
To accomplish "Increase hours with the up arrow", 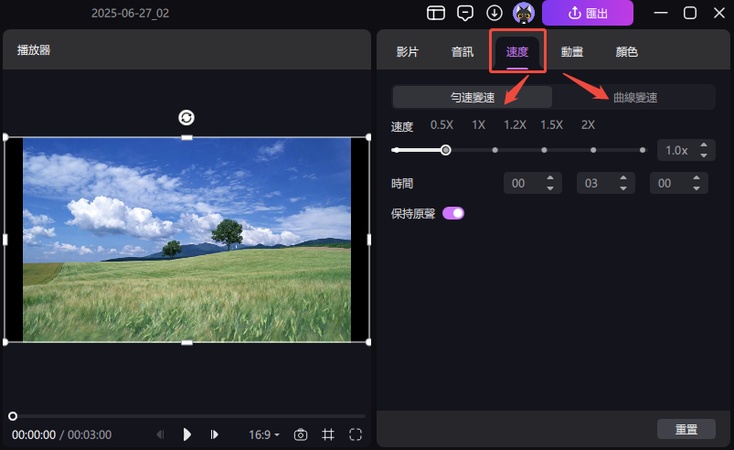I will pos(550,178).
